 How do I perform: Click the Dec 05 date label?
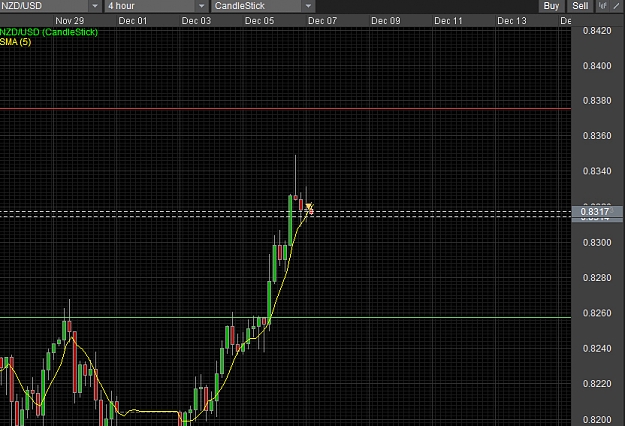tap(259, 21)
